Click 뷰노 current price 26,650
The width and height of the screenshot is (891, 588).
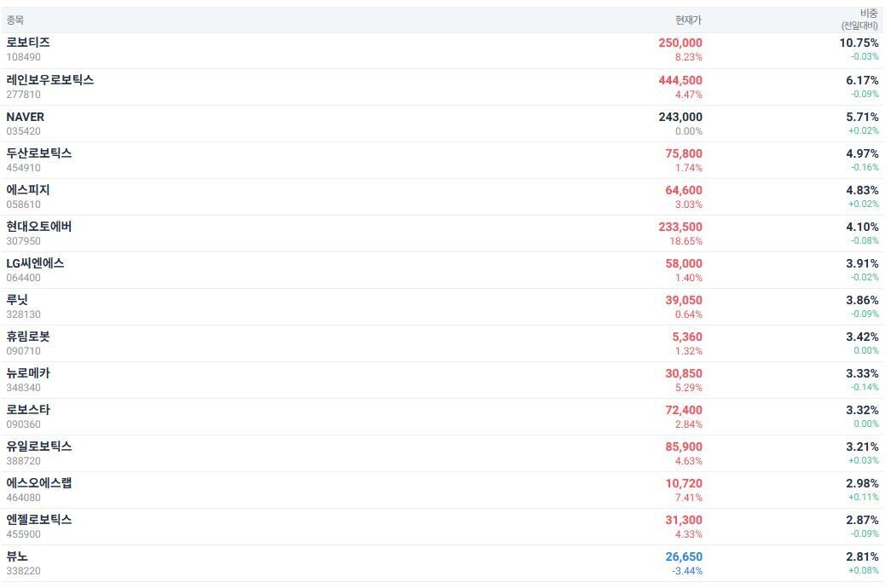(684, 556)
